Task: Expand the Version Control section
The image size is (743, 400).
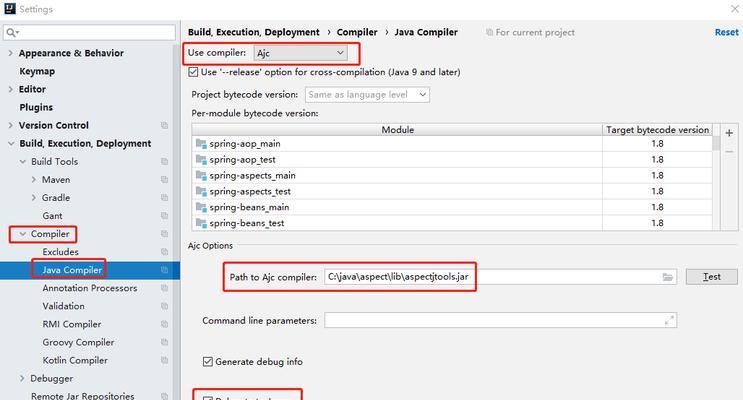Action: pos(10,125)
